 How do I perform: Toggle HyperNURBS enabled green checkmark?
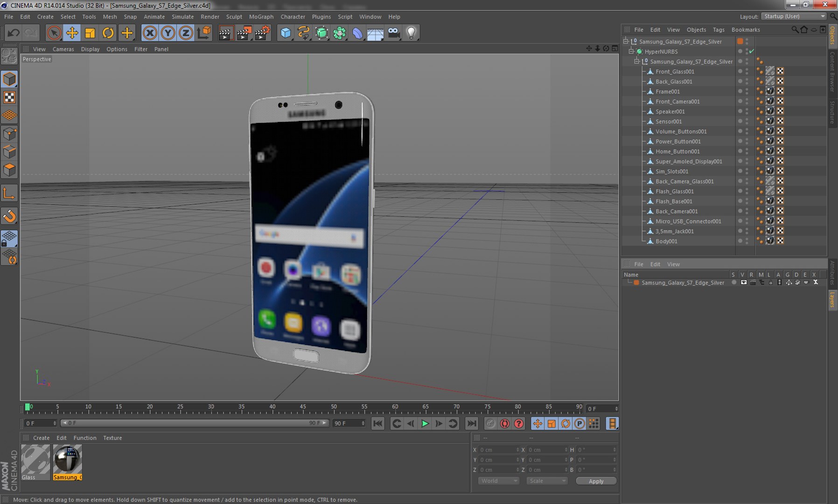(752, 51)
